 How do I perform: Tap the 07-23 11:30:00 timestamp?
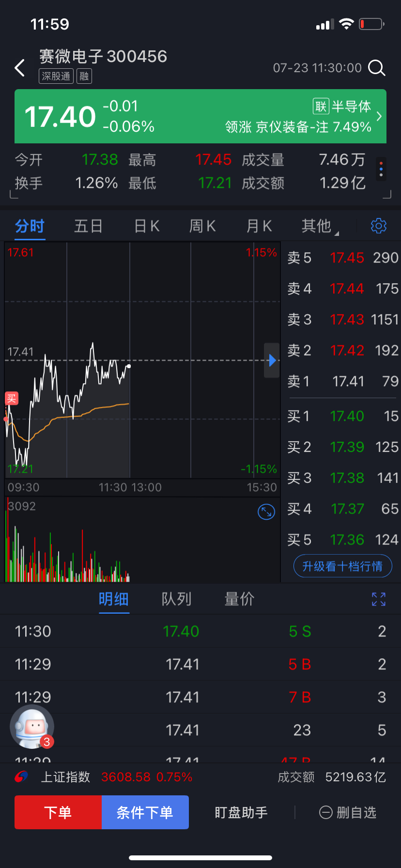pyautogui.click(x=317, y=68)
